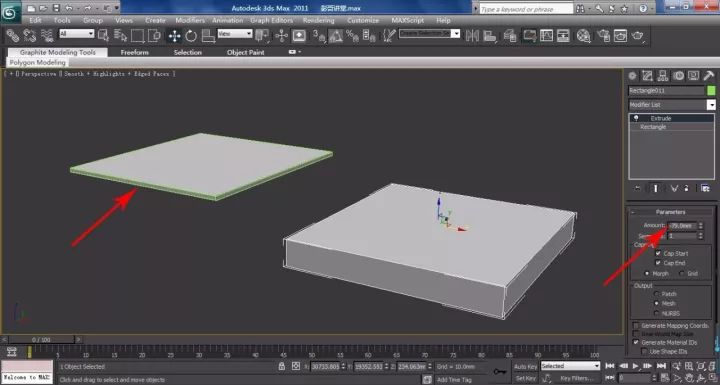Viewport: 720px width, 385px height.
Task: Click the Select Object tool
Action: 103,36
